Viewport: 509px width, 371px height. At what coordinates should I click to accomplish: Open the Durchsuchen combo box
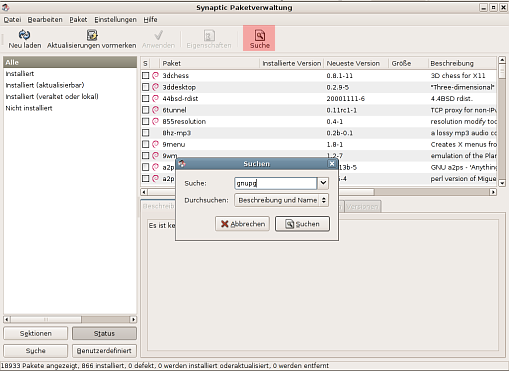[x=281, y=200]
